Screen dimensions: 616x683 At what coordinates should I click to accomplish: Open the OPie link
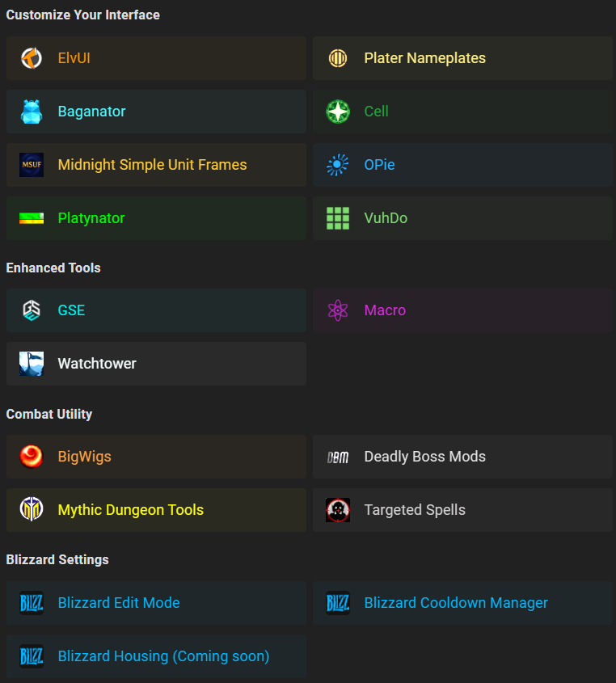coord(462,165)
